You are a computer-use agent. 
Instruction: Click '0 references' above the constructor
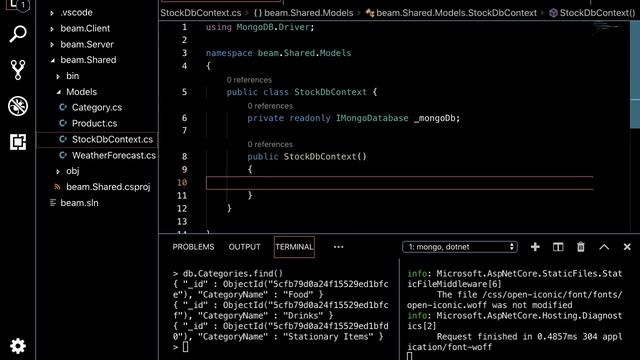(x=270, y=144)
